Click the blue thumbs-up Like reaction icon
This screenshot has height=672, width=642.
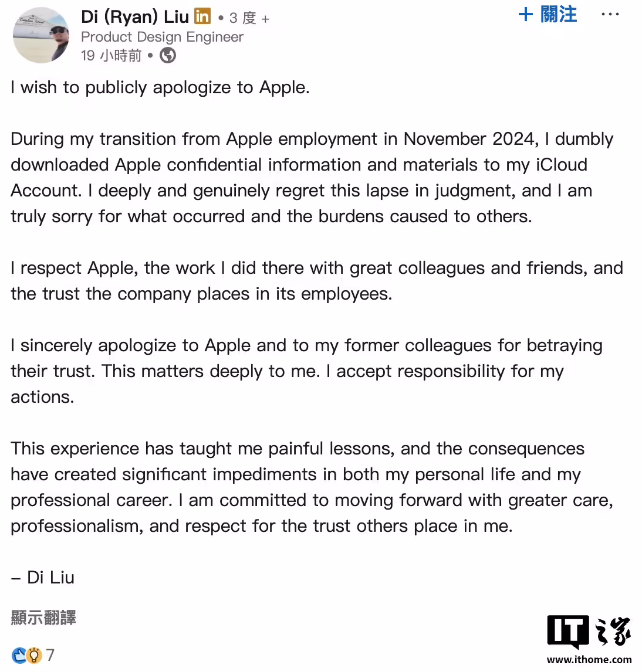click(19, 655)
